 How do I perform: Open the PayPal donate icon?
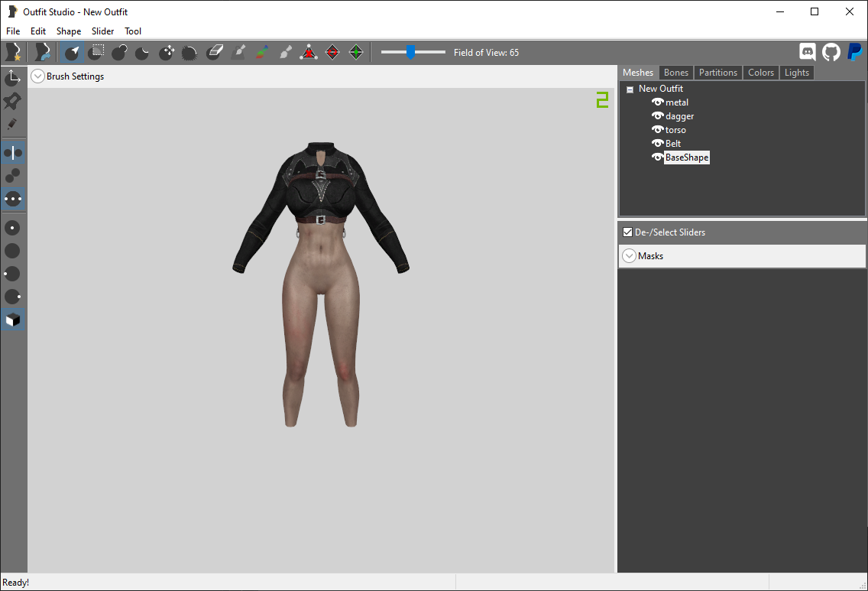point(855,52)
